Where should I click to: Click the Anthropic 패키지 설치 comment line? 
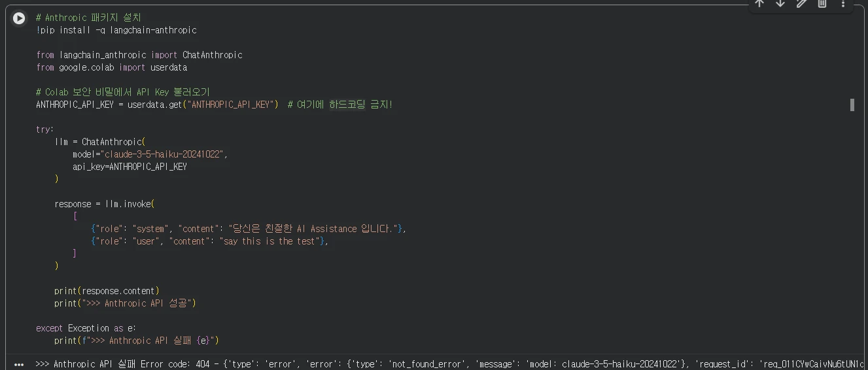coord(88,18)
